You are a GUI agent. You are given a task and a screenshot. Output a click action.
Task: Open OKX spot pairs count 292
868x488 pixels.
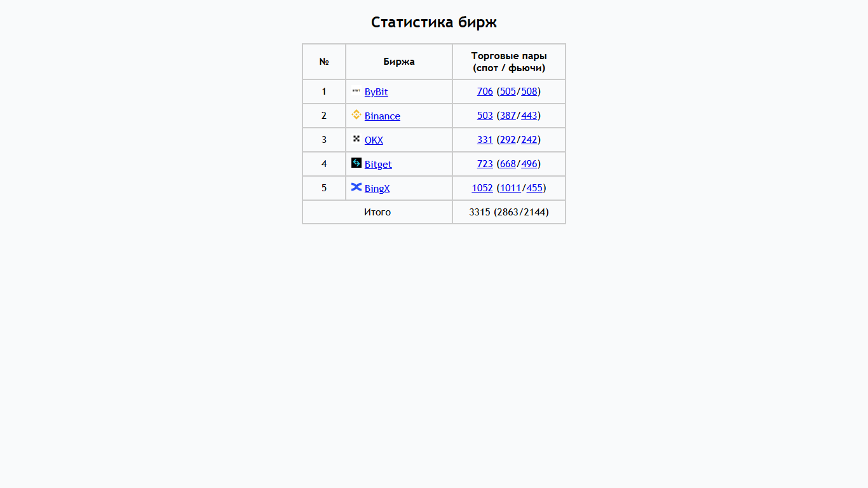508,140
